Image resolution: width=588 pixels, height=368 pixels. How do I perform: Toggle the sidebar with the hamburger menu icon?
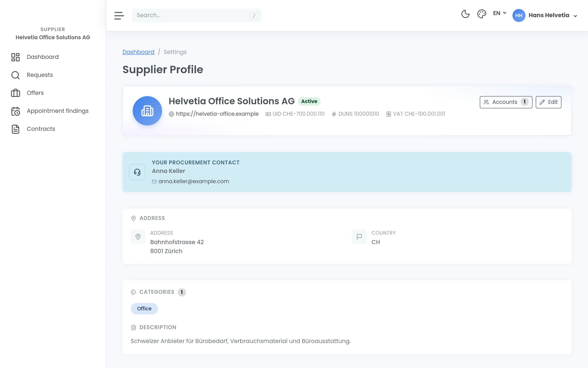[x=119, y=16]
